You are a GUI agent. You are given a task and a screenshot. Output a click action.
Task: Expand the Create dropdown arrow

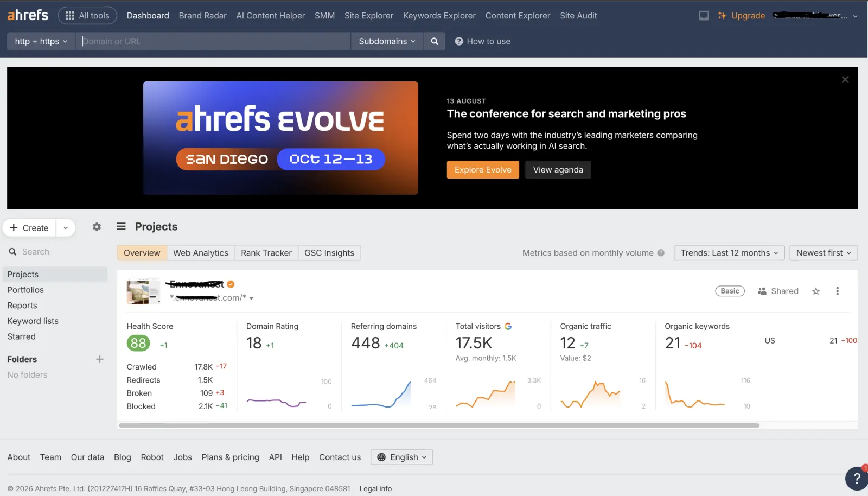click(x=66, y=228)
